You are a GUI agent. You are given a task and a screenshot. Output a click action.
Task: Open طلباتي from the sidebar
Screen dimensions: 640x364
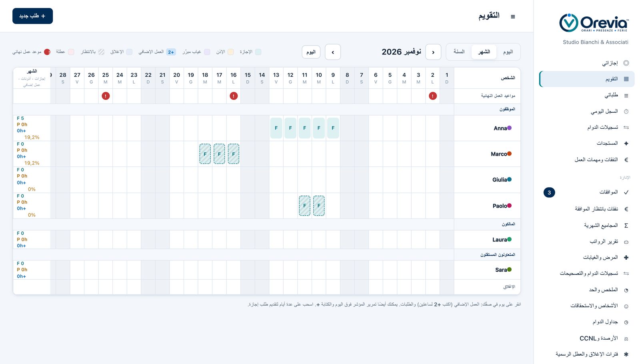(x=587, y=95)
